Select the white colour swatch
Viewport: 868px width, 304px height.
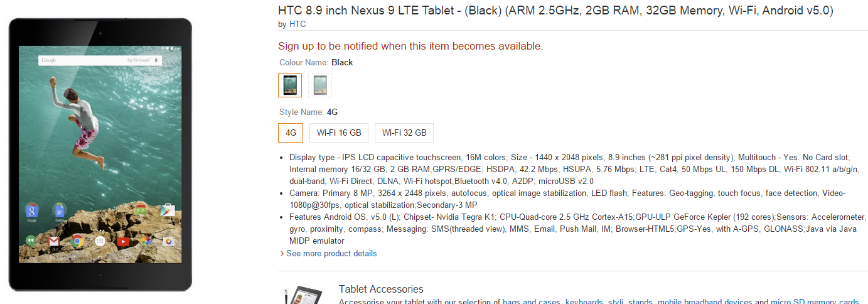pos(320,85)
